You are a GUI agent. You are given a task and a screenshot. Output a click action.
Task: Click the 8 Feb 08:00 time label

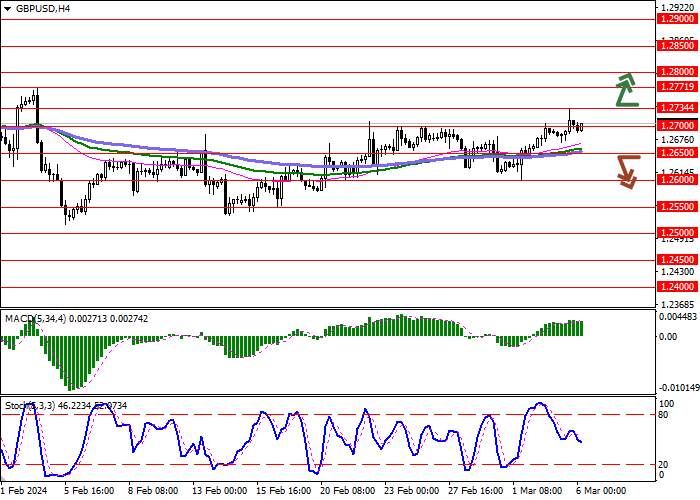[153, 491]
